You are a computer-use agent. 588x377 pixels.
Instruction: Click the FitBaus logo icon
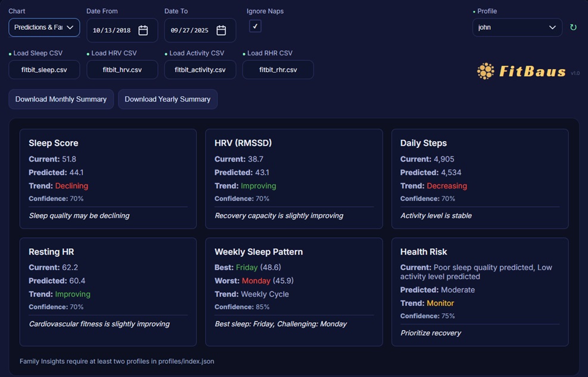pyautogui.click(x=486, y=72)
